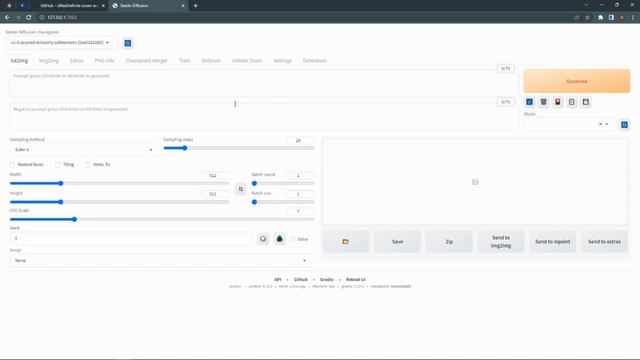Click the Reload UI footer link
The height and width of the screenshot is (360, 640).
click(356, 280)
